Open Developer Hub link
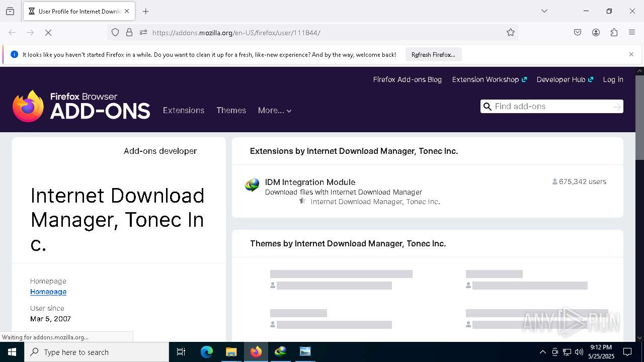This screenshot has width=644, height=362. coord(565,79)
